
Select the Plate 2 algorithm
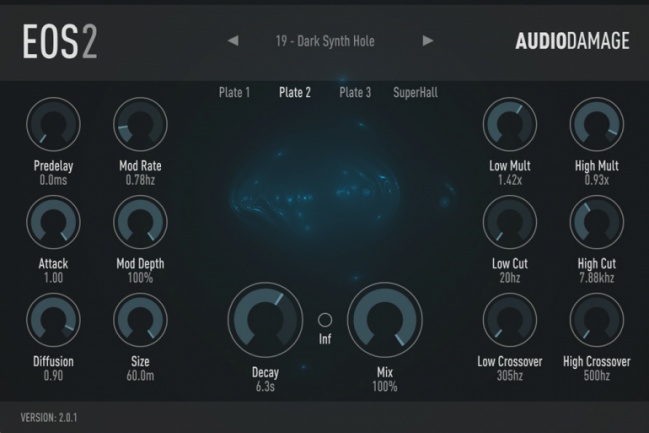pyautogui.click(x=295, y=92)
